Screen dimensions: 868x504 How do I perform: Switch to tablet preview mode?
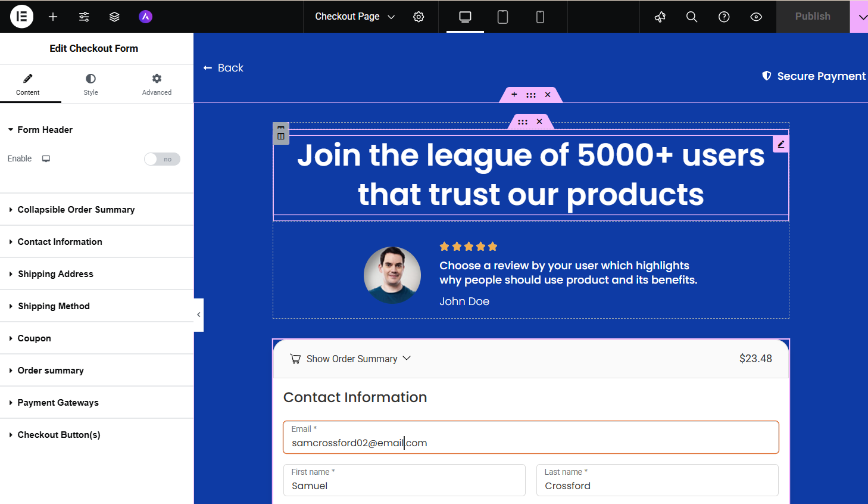tap(502, 17)
